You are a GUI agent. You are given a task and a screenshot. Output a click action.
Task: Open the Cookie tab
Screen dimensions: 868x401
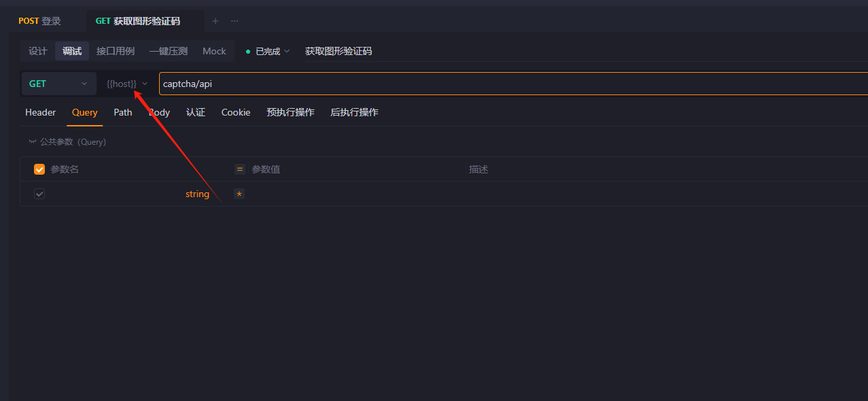tap(236, 112)
